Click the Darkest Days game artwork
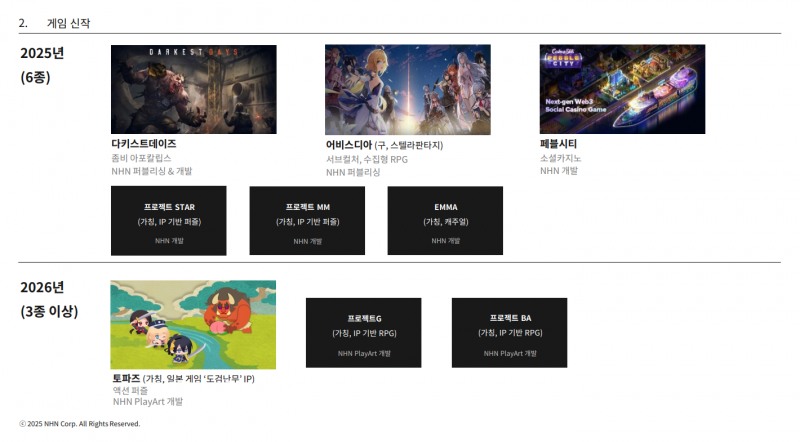Viewport: 800px width, 442px height. tap(193, 89)
